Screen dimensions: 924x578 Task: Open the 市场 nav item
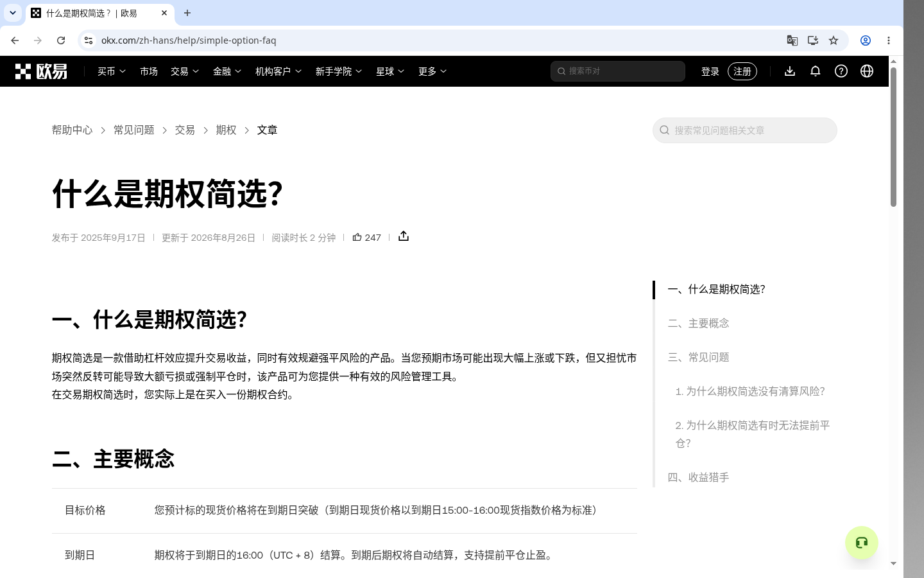tap(149, 71)
